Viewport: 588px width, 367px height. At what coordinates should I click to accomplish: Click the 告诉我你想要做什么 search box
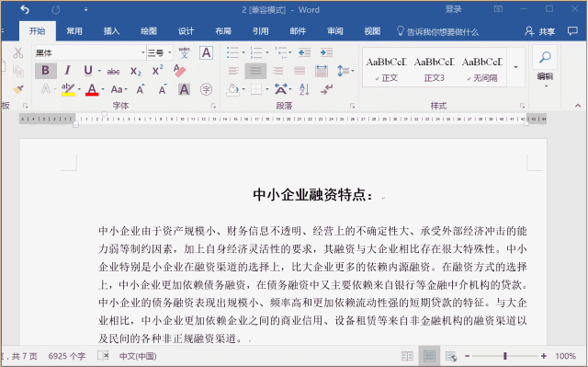click(x=437, y=31)
